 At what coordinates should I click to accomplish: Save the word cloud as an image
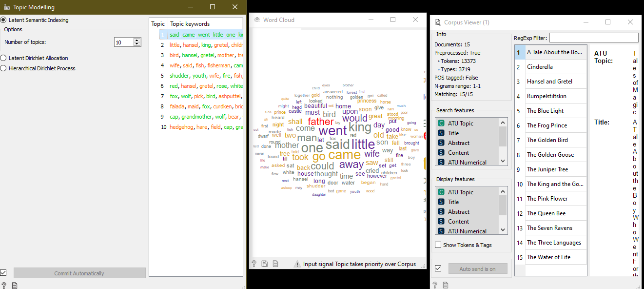265,264
